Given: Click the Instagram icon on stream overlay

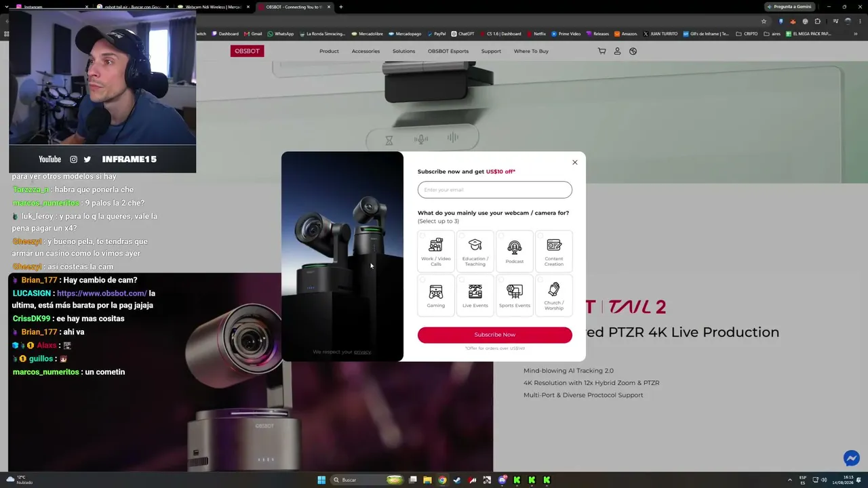Looking at the screenshot, I should 73,159.
